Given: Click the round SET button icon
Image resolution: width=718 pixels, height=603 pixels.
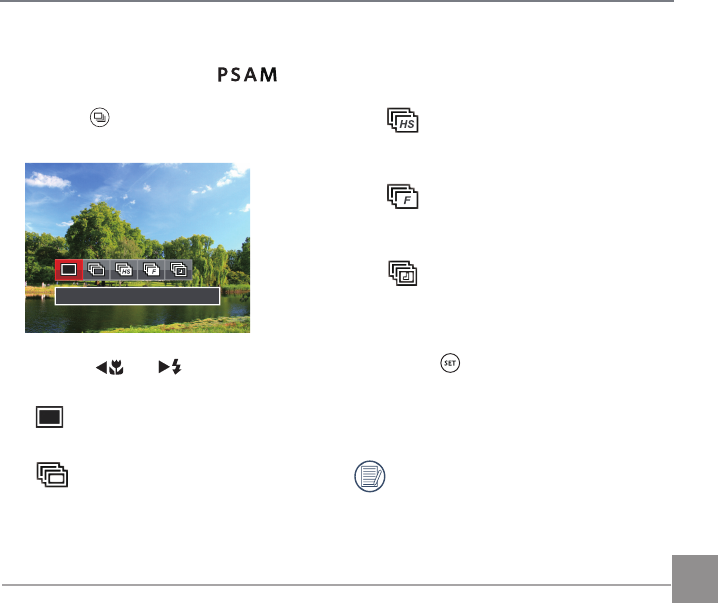Looking at the screenshot, I should 450,363.
